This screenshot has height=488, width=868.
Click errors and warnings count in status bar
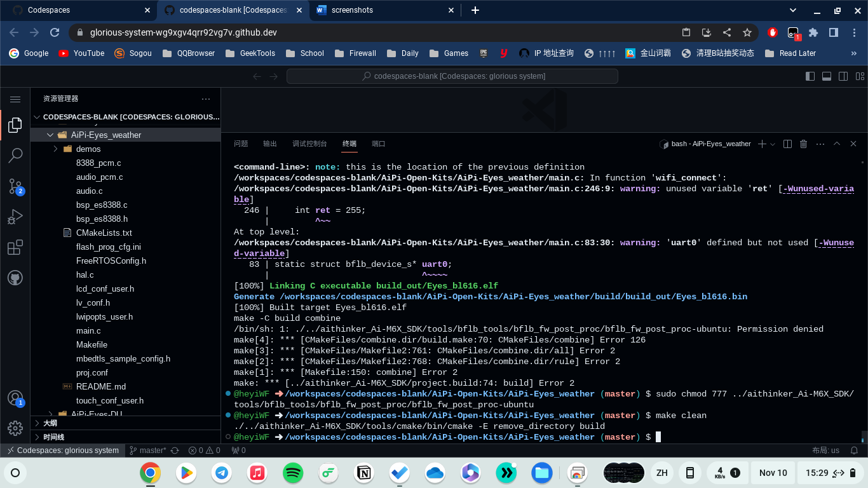[205, 451]
